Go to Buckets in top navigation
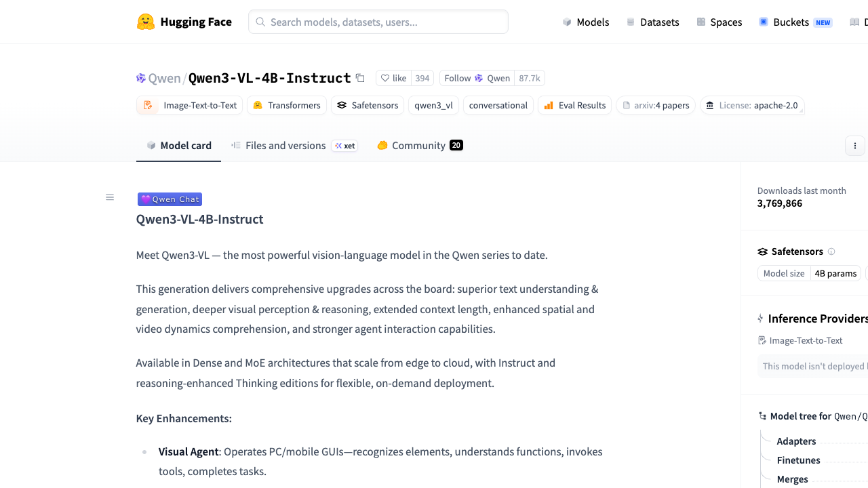The height and width of the screenshot is (488, 868). pos(795,22)
